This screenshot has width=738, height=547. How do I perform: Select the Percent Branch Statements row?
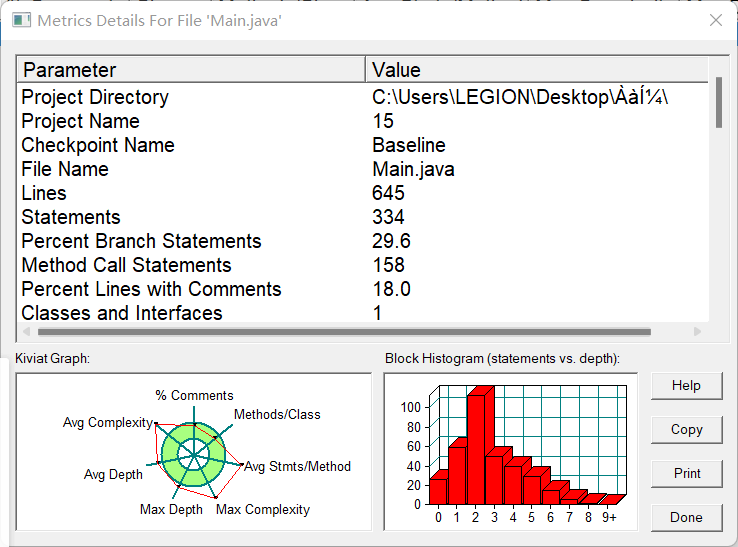pos(362,241)
